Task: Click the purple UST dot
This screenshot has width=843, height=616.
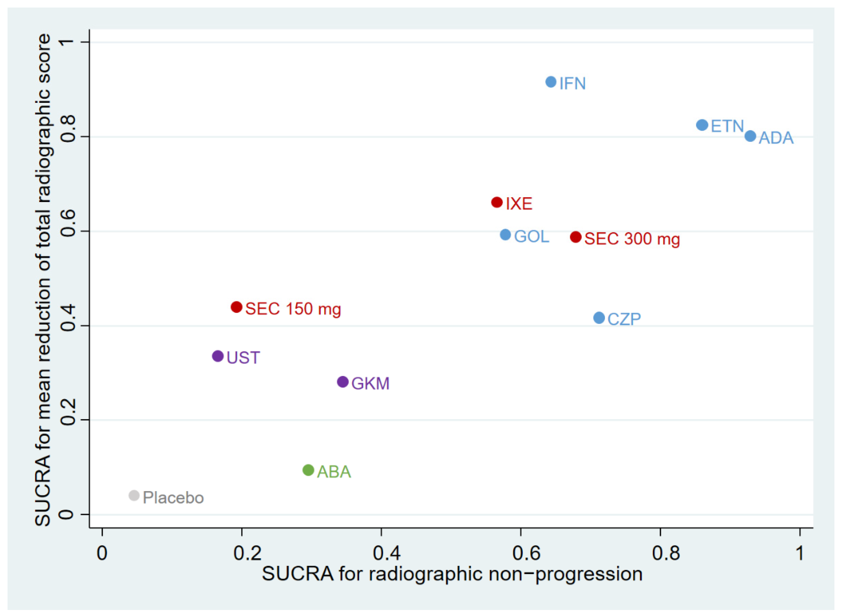Action: point(218,356)
